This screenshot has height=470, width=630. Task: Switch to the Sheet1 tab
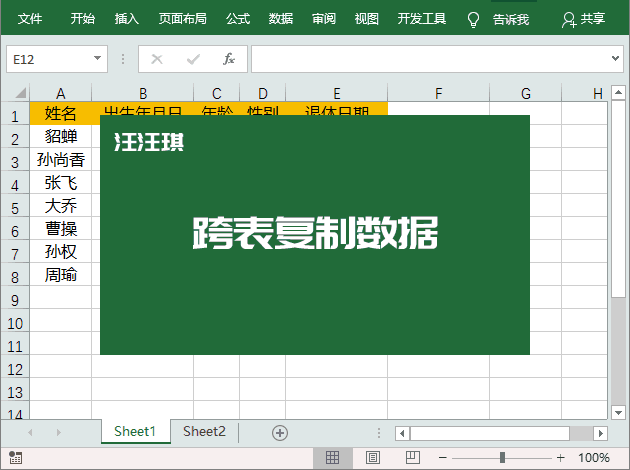(x=135, y=431)
